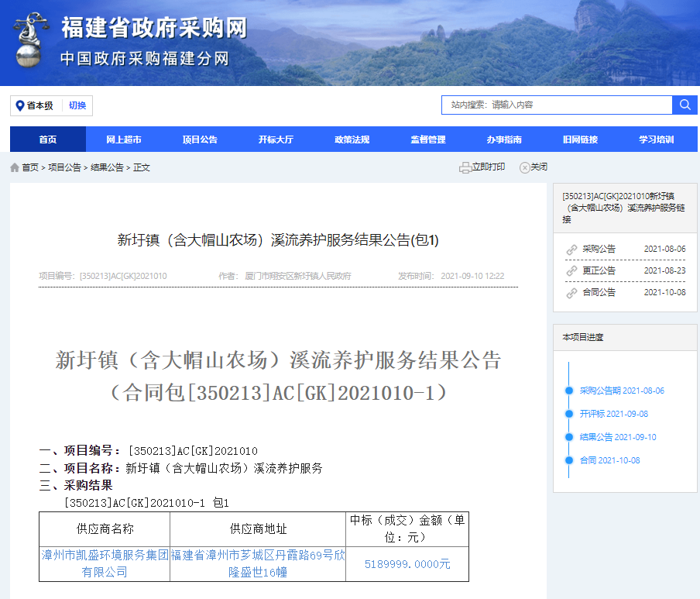This screenshot has height=599, width=700.
Task: Click the 关闭 close link
Action: click(x=539, y=167)
